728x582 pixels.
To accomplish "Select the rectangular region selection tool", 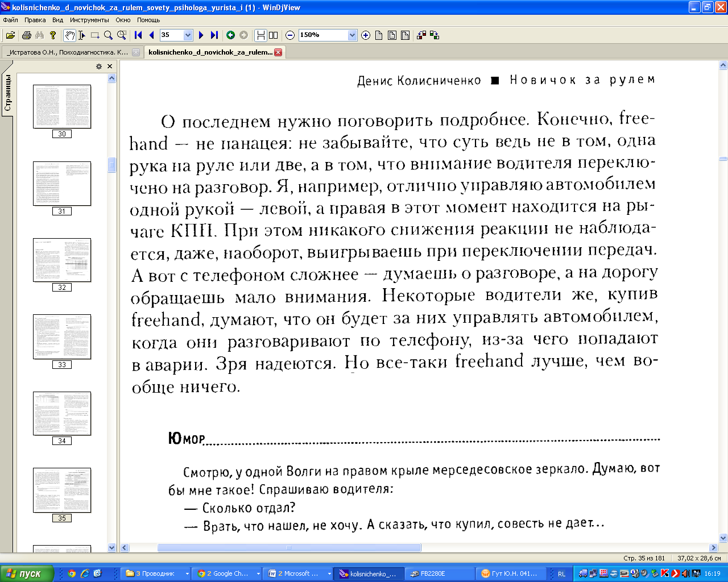I will pyautogui.click(x=95, y=35).
